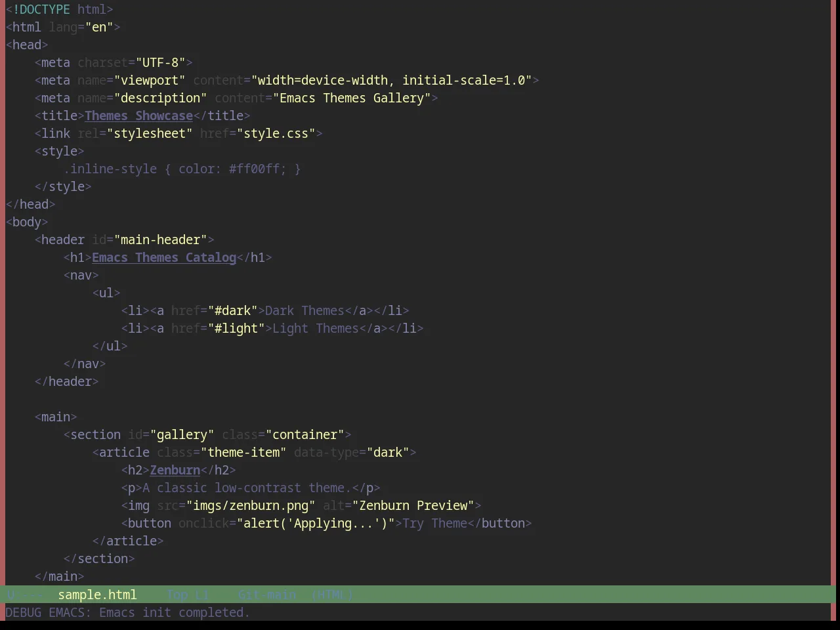
Task: Click the "en" lang value
Action: pyautogui.click(x=99, y=27)
